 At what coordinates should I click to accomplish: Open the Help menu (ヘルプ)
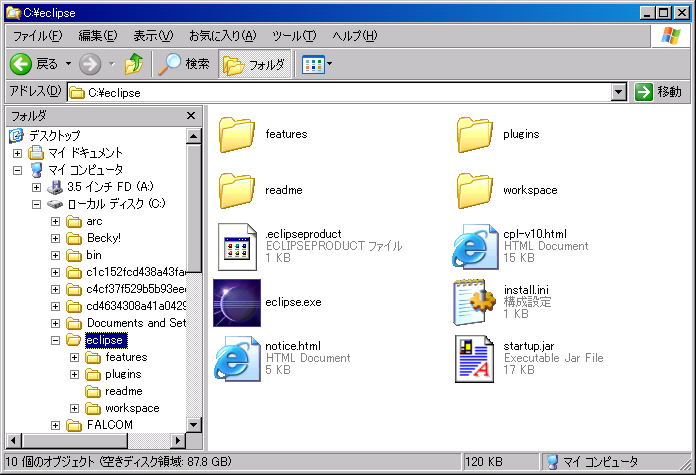355,36
